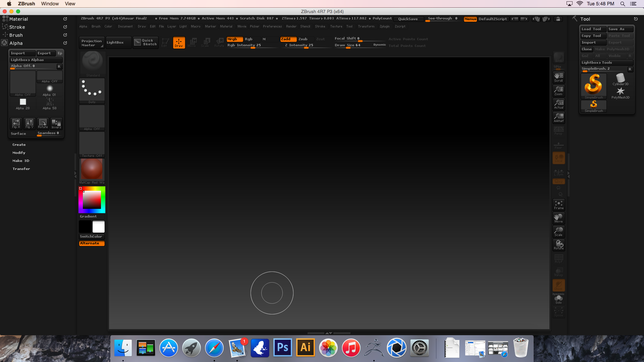Open the Projection Master options
The width and height of the screenshot is (644, 362).
pyautogui.click(x=91, y=43)
